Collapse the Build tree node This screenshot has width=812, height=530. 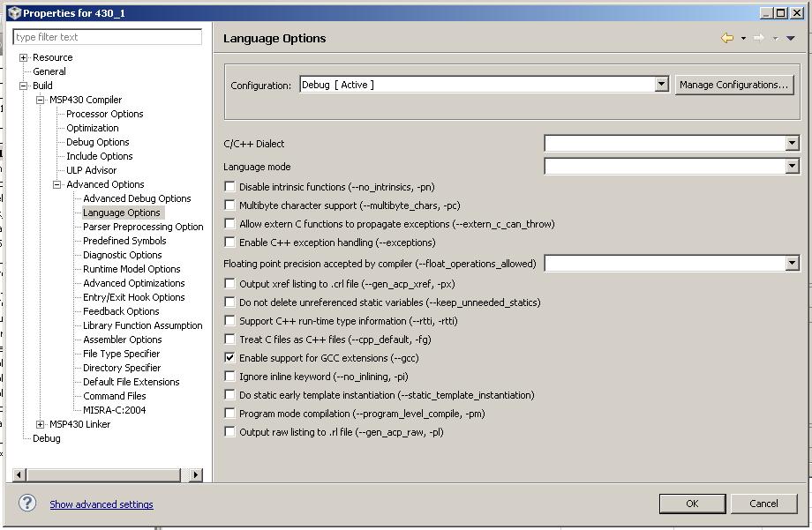[23, 86]
